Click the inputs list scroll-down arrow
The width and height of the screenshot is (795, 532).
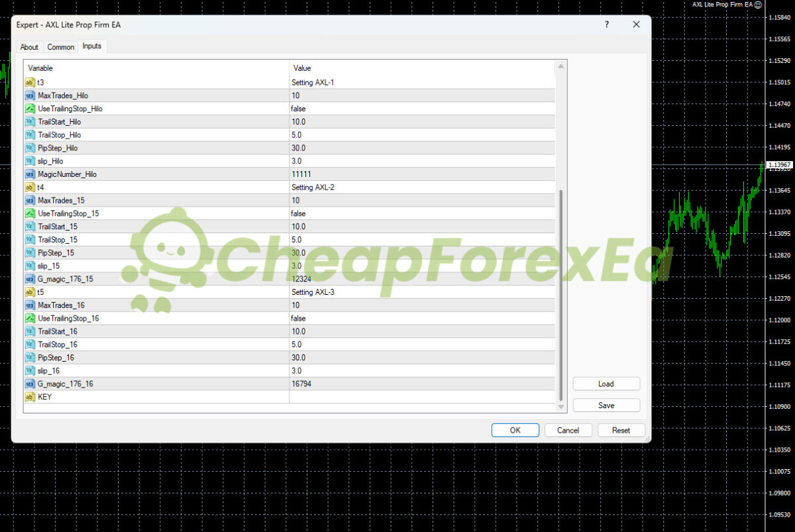(x=562, y=406)
